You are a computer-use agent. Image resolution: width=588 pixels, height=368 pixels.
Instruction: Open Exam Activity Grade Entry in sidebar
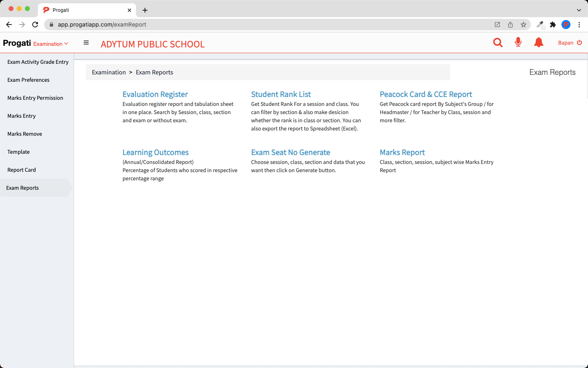[x=38, y=62]
